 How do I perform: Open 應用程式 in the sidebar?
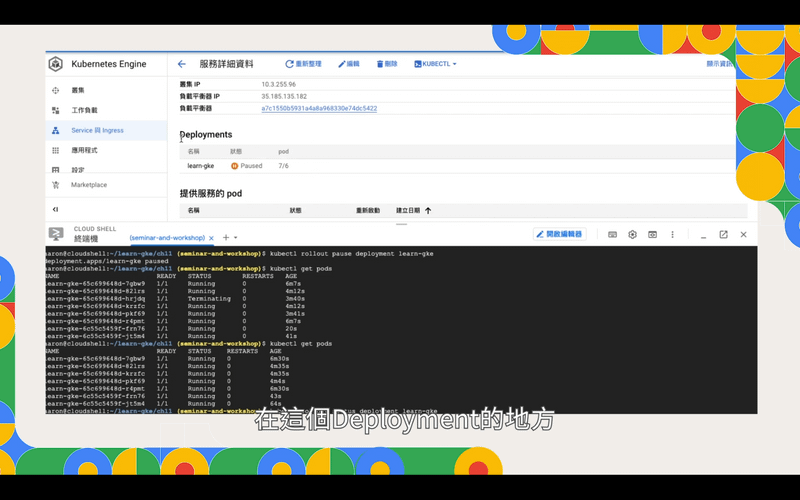pyautogui.click(x=84, y=150)
